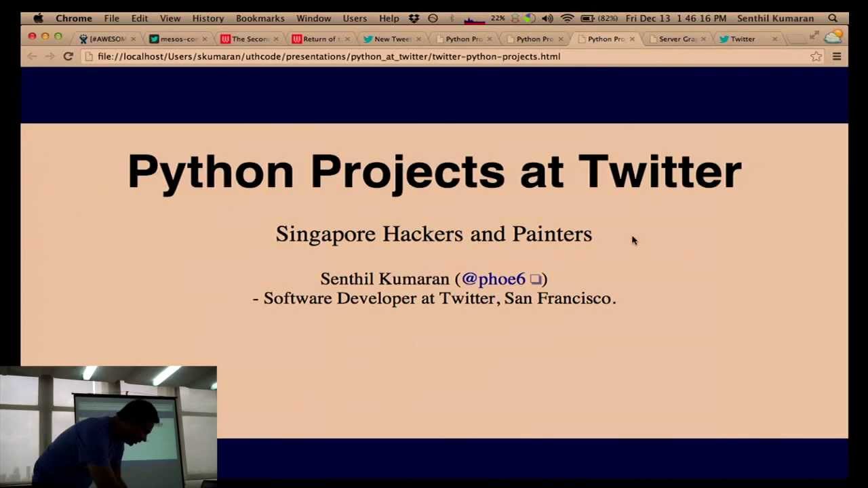
Task: Zoom the Chrome window with green button
Action: [x=58, y=36]
